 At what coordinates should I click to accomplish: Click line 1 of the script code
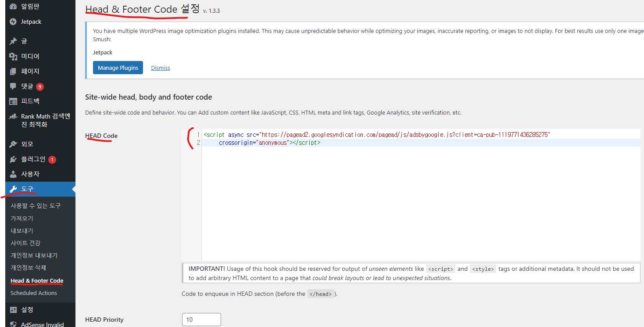click(x=377, y=135)
